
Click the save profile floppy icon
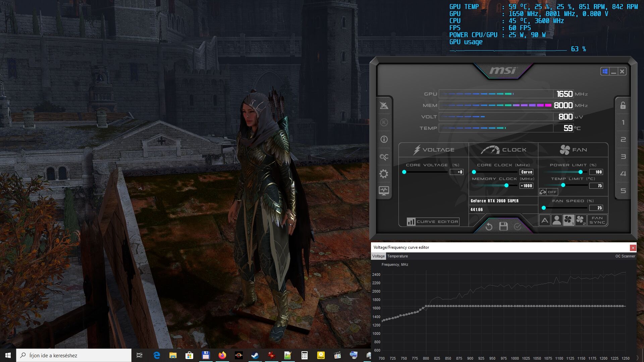[x=503, y=227]
